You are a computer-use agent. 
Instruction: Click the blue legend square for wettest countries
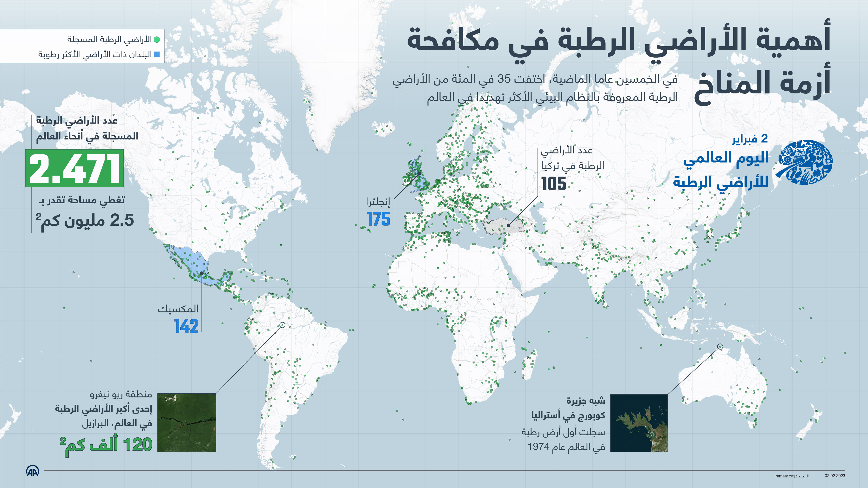[x=157, y=54]
